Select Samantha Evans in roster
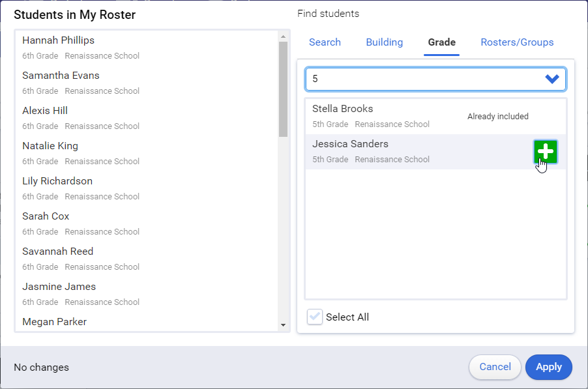This screenshot has height=389, width=588. click(x=146, y=83)
